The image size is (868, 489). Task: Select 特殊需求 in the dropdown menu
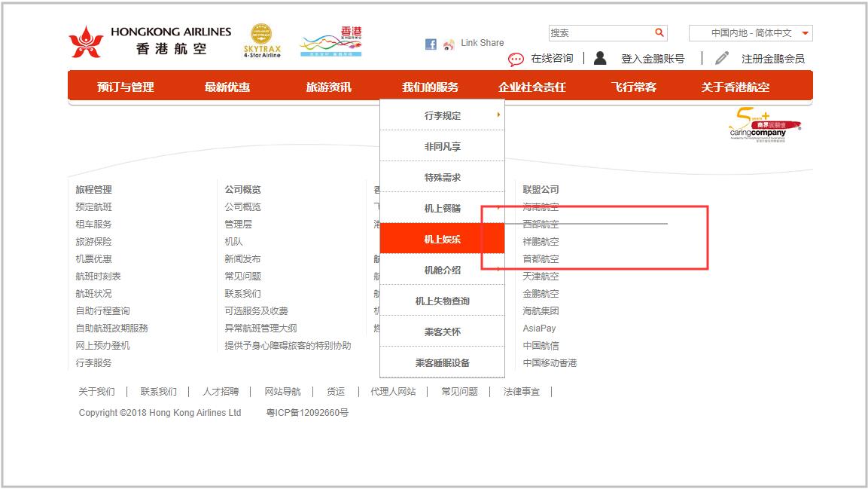pos(443,177)
